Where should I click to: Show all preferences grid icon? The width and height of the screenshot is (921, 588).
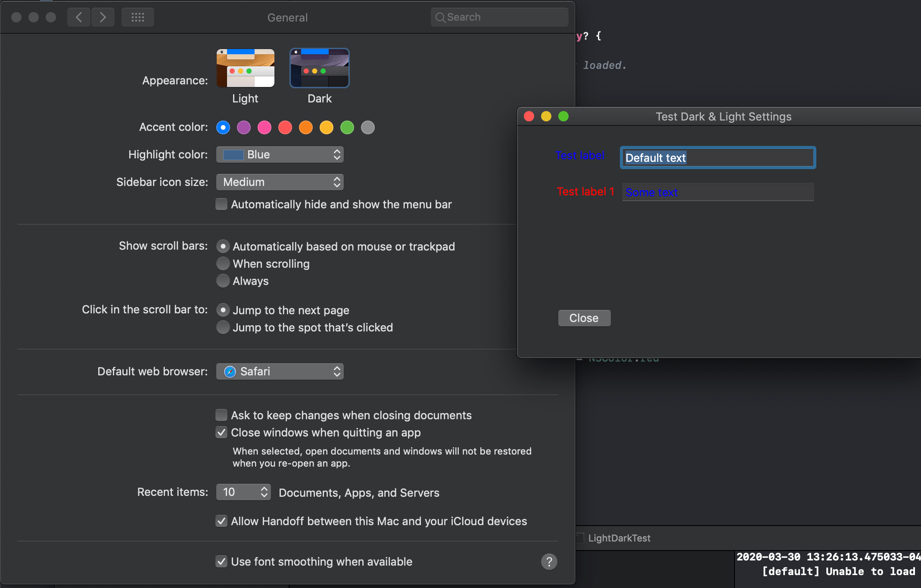(x=137, y=17)
